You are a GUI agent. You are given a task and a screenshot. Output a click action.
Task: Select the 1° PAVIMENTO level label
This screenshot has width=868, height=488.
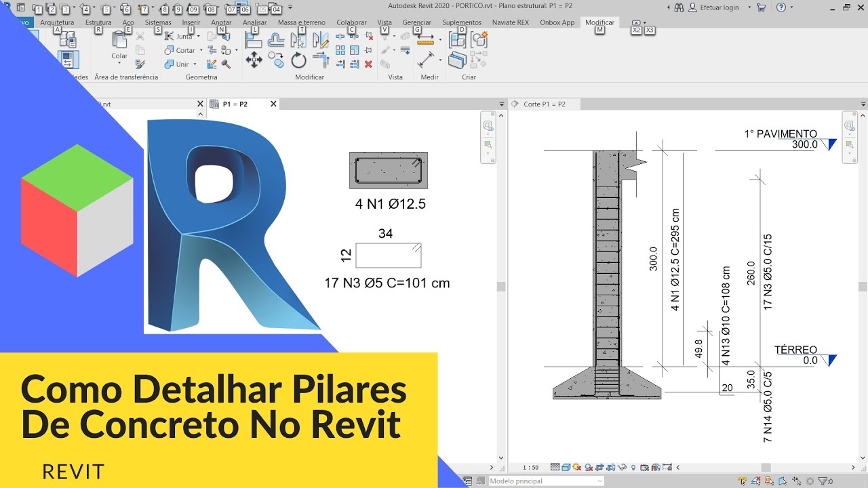click(x=781, y=134)
